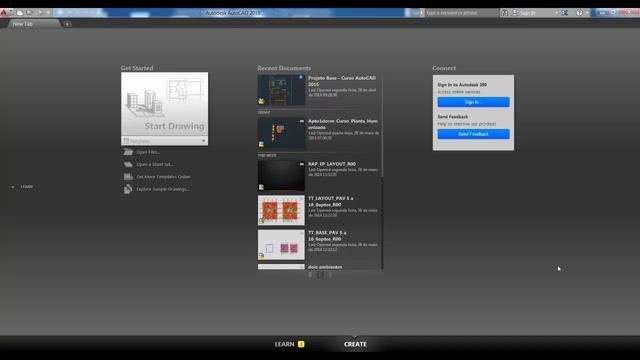Click the Send Feedback blue button
The width and height of the screenshot is (640, 360).
coord(473,134)
